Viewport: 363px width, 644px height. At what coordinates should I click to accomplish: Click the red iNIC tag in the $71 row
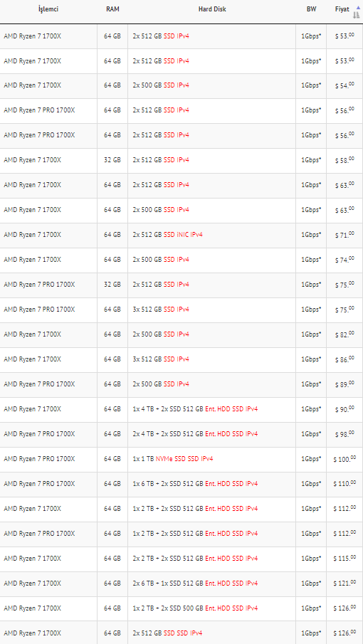coord(183,235)
